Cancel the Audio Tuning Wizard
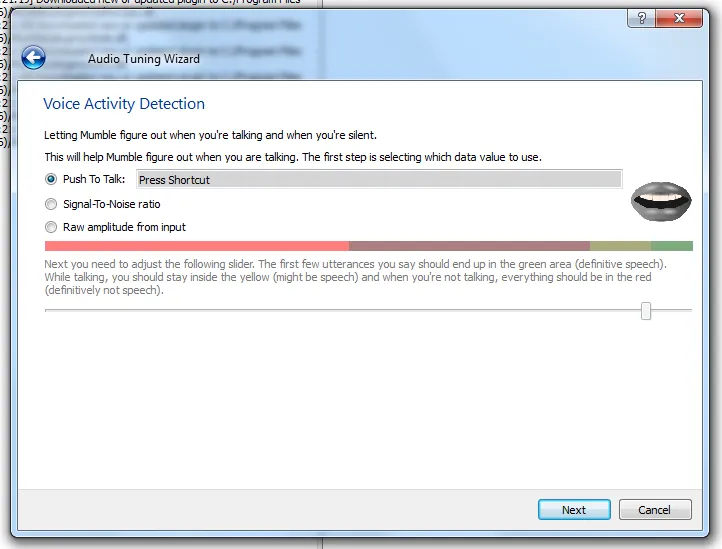The image size is (722, 549). pos(655,510)
